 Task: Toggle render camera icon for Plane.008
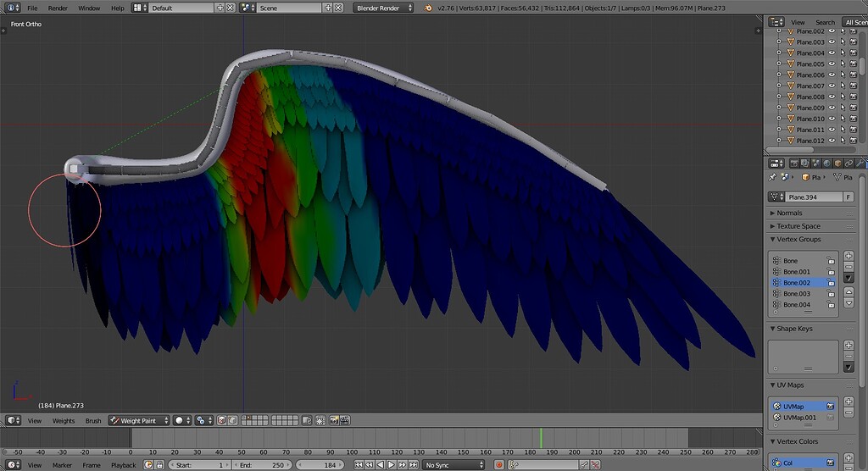[853, 97]
